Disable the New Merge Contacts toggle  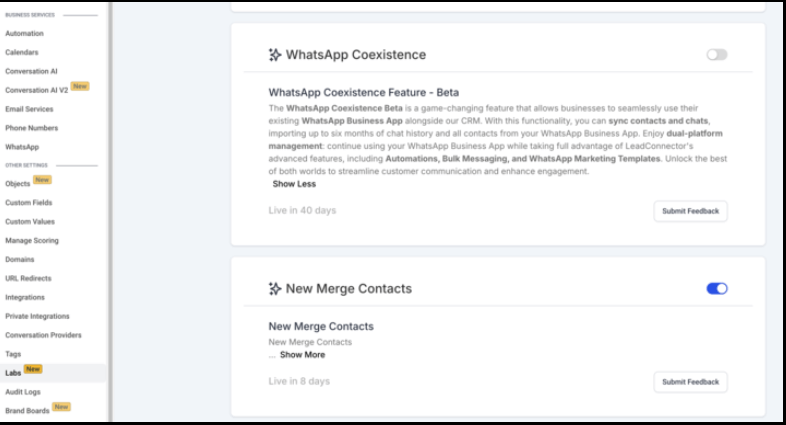[x=717, y=289]
